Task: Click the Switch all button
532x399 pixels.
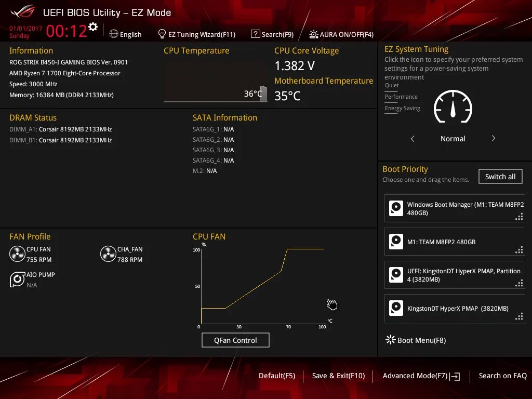Action: pyautogui.click(x=500, y=177)
